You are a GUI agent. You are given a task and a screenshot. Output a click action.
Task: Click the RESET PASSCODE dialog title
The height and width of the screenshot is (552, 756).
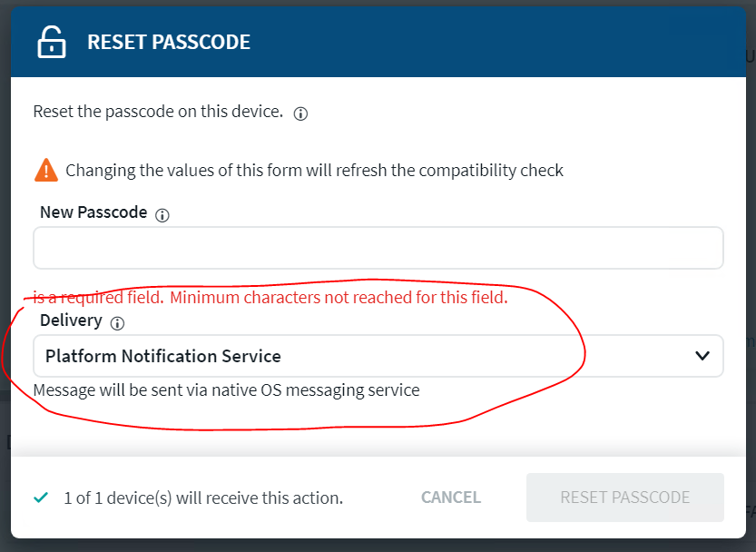pos(169,42)
